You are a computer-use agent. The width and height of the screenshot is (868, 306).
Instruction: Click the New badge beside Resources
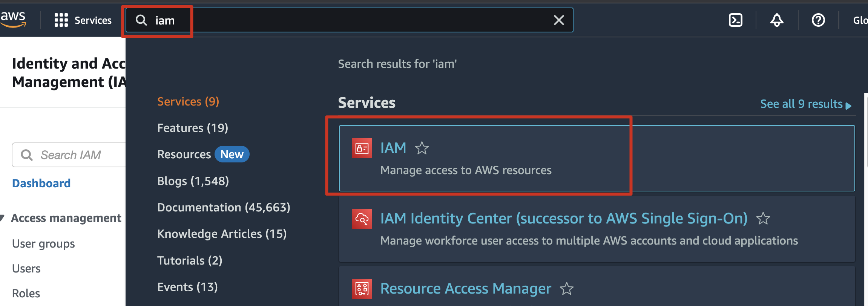coord(232,155)
